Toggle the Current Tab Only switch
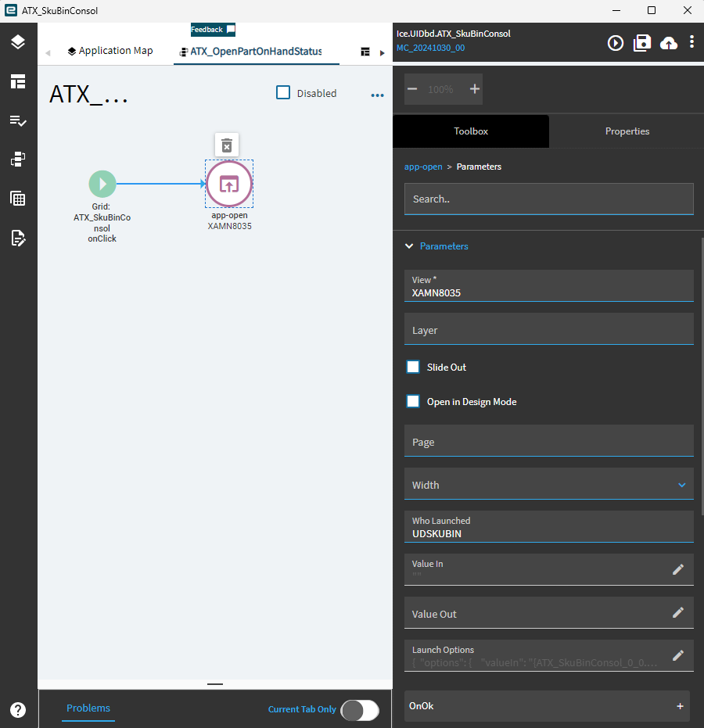 point(360,710)
